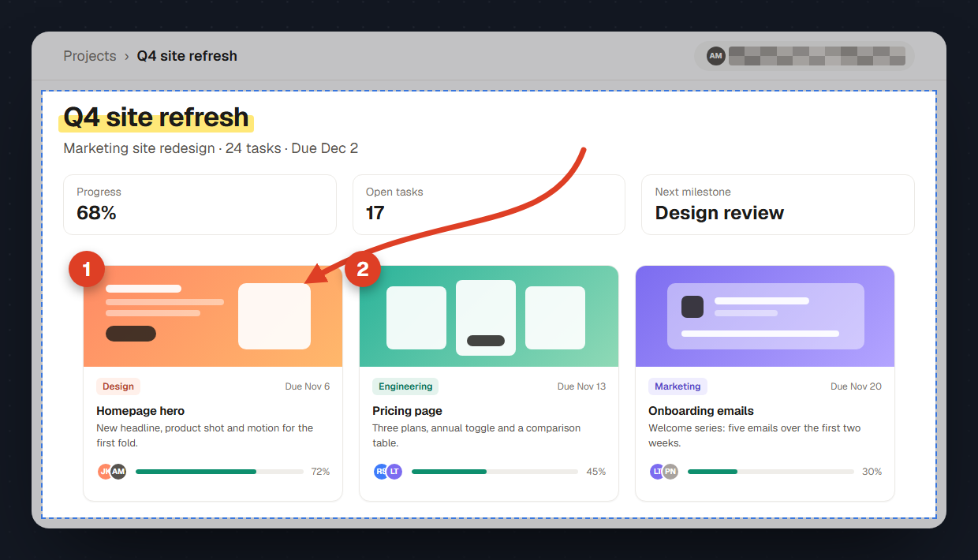Click the "30%" completion value
Screen dimensions: 978x560
[x=872, y=472]
